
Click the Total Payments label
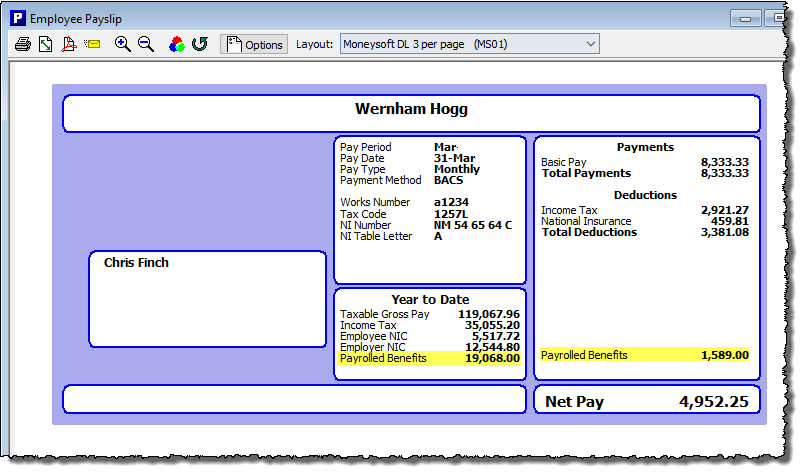(586, 174)
